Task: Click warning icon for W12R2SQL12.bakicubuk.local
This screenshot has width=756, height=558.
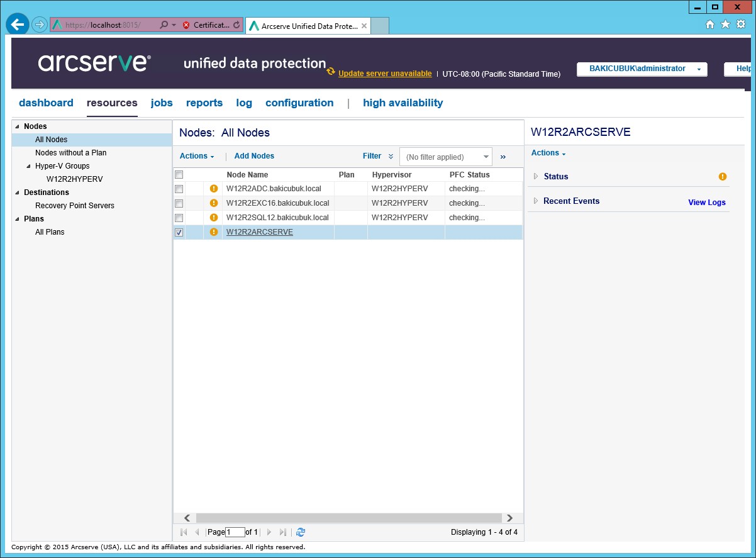Action: pyautogui.click(x=214, y=217)
